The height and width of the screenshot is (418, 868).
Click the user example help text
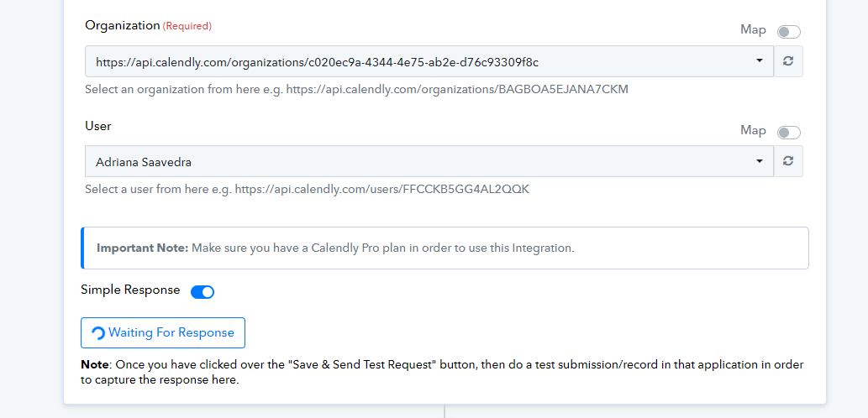pyautogui.click(x=307, y=189)
